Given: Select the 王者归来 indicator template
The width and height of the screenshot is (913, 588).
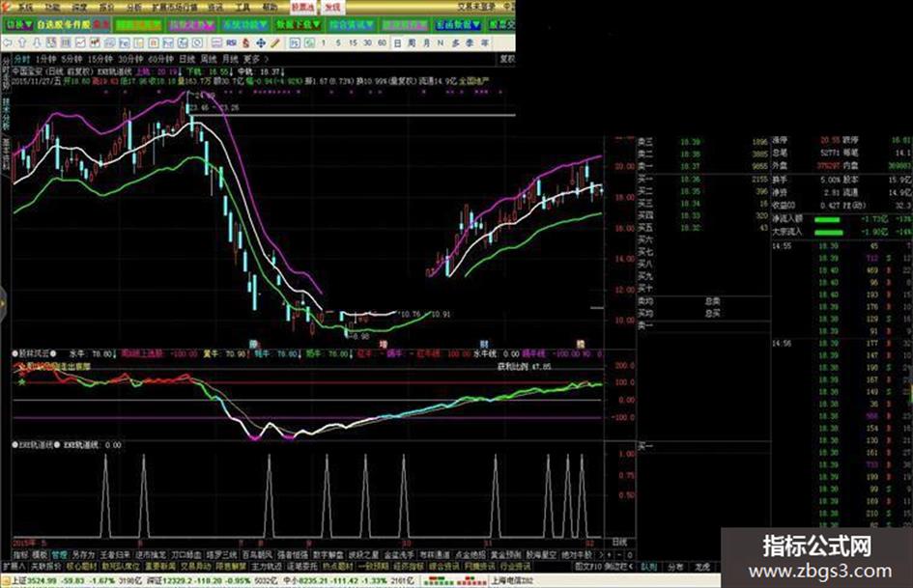Looking at the screenshot, I should (x=115, y=555).
